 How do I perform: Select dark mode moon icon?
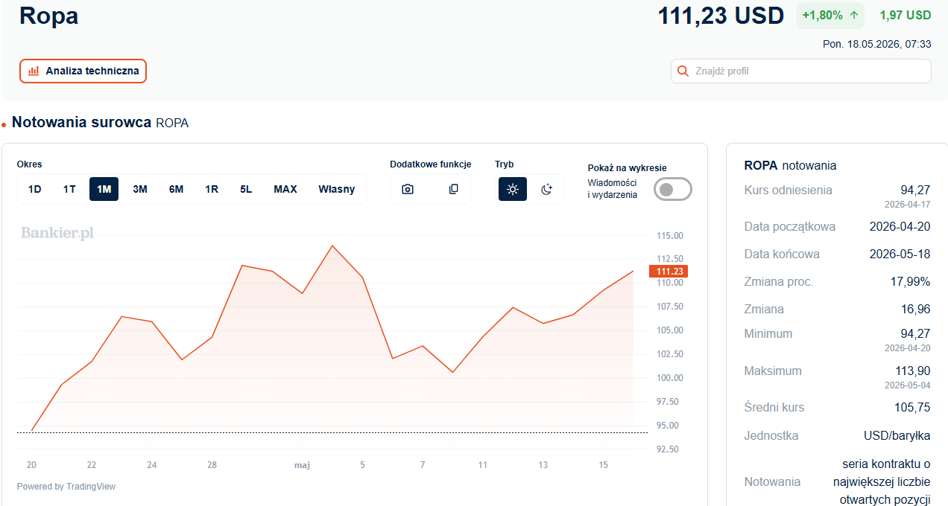(x=547, y=189)
